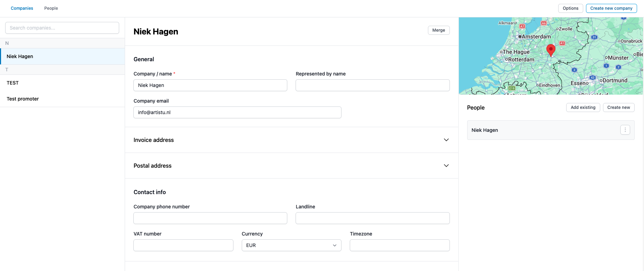
Task: Click the Merge button
Action: coord(438,30)
